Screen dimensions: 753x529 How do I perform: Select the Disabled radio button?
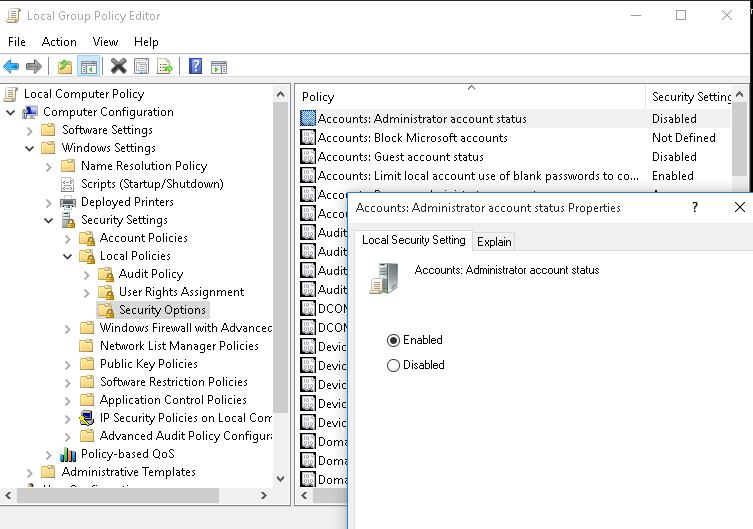pos(393,365)
